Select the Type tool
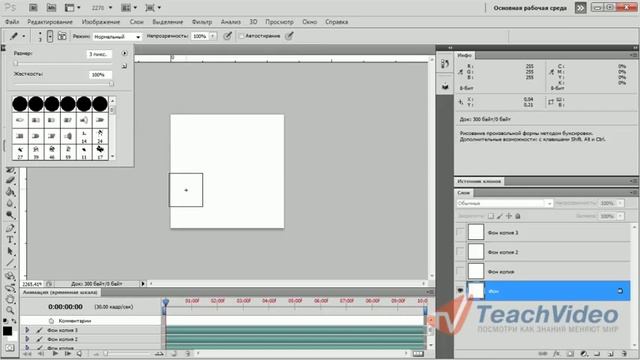The image size is (640, 360). click(x=10, y=240)
